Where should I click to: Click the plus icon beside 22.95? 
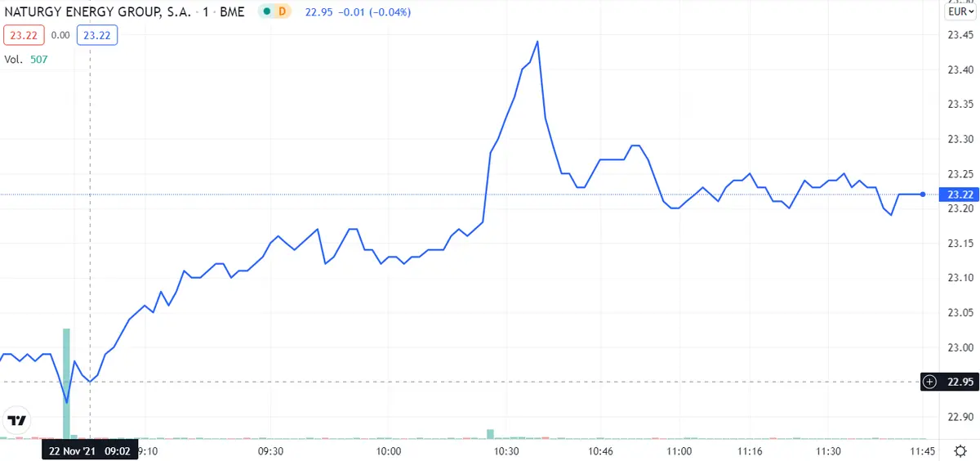point(929,382)
